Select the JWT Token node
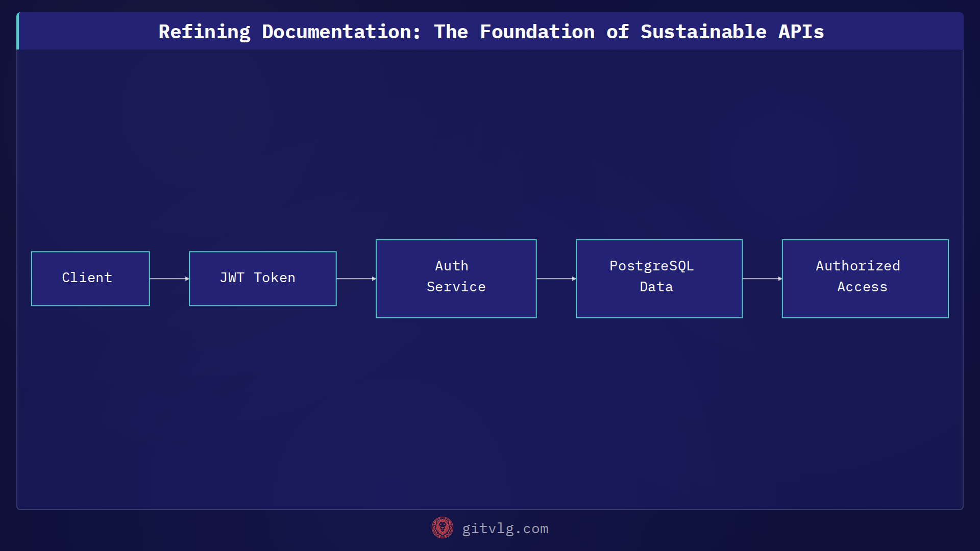980x551 pixels. point(262,279)
